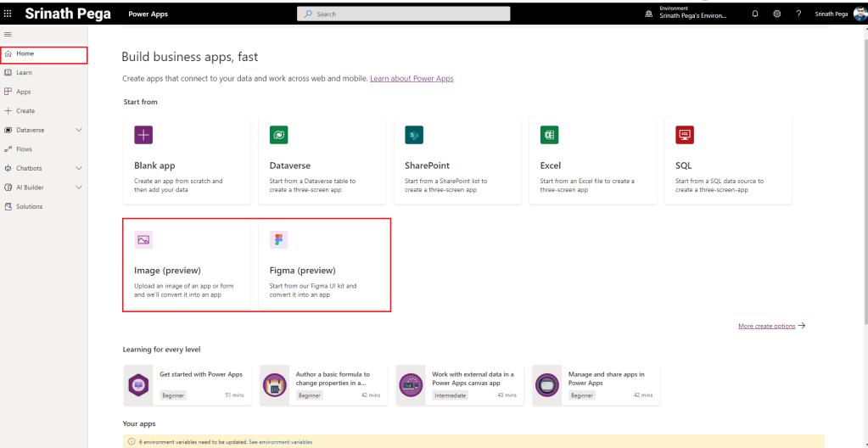Viewport: 868px width, 448px height.
Task: Open Solutions in the left navigation
Action: click(28, 206)
